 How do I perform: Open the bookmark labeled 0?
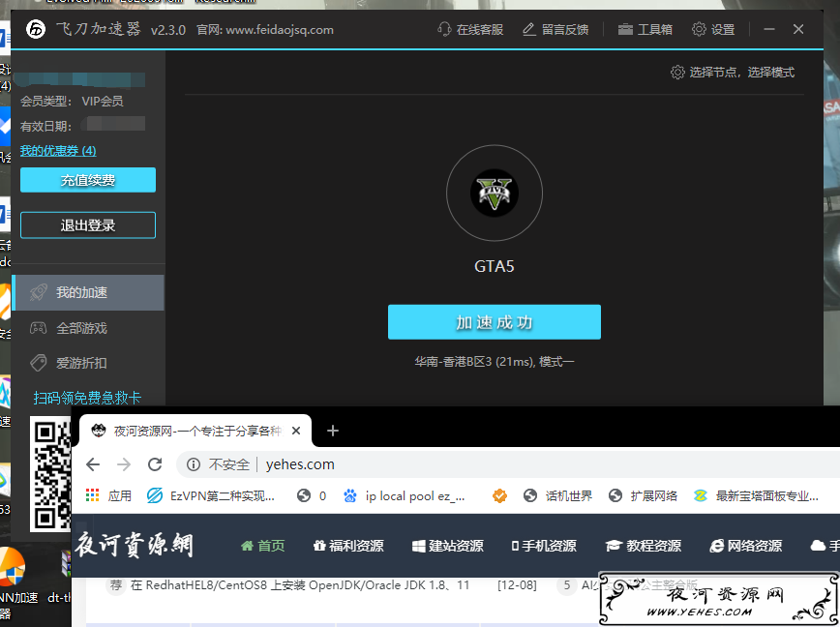(x=312, y=495)
